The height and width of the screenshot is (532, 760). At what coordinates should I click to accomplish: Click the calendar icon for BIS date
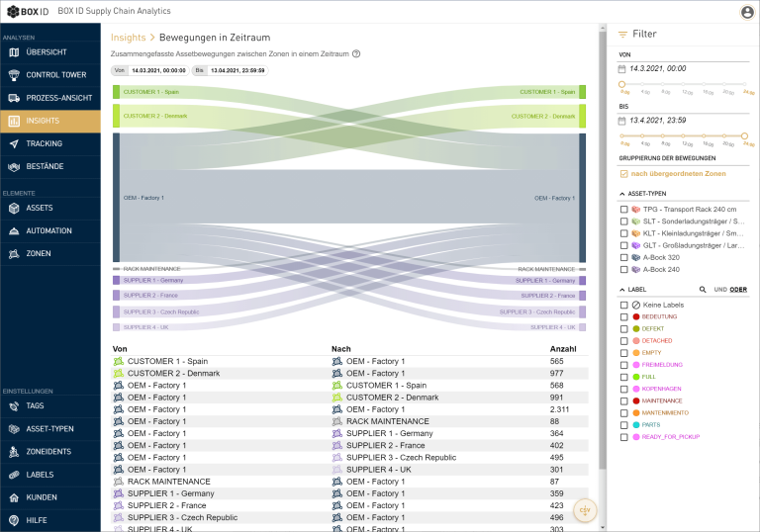621,121
